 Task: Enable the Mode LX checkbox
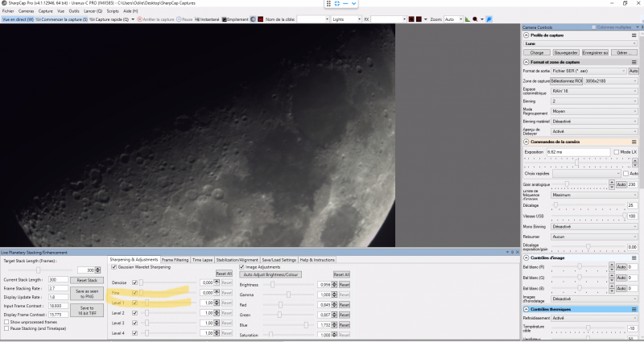(614, 151)
